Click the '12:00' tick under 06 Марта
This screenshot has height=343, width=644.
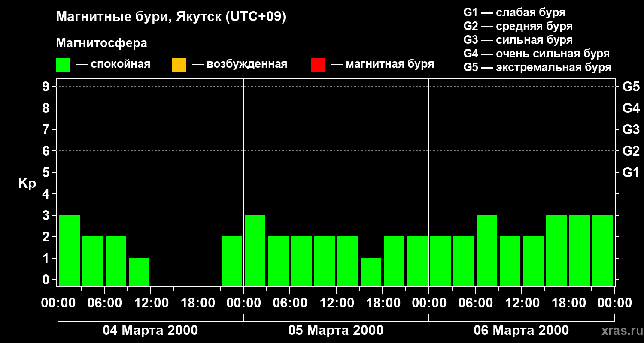click(x=522, y=303)
